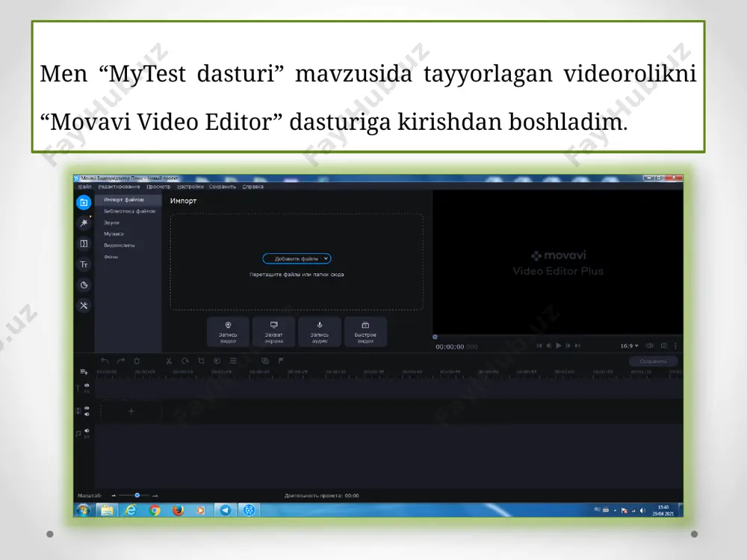Viewport: 747px width, 560px height.
Task: Click the 'Быстрое видео' button
Action: (x=365, y=332)
